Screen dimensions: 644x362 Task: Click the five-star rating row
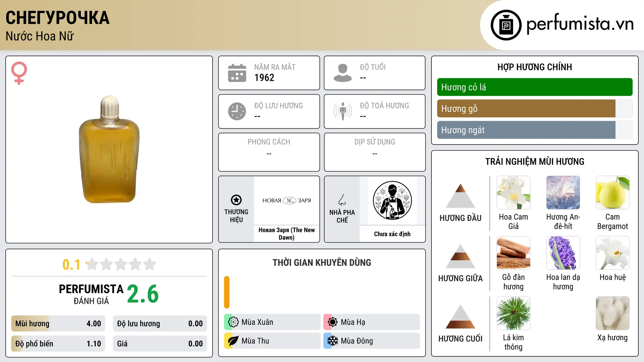point(121,264)
